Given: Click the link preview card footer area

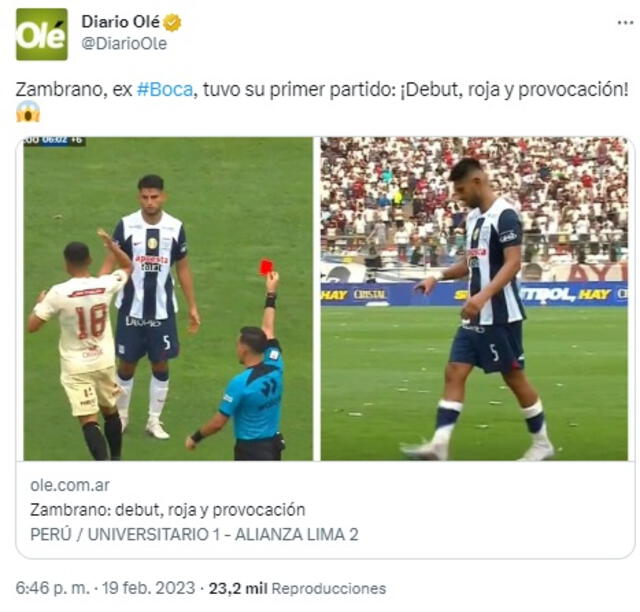Looking at the screenshot, I should coord(325,510).
